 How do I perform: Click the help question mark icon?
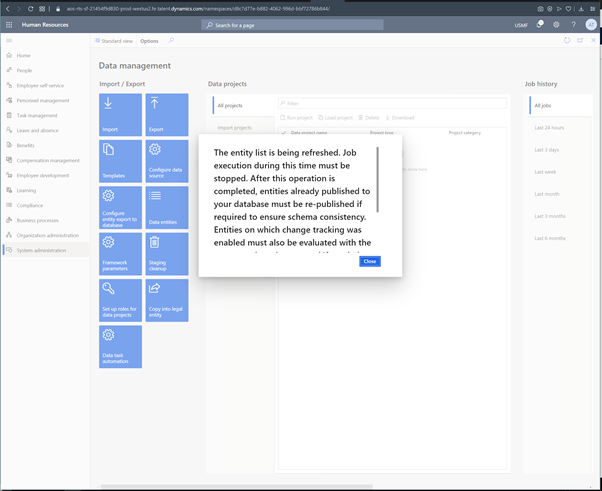573,25
